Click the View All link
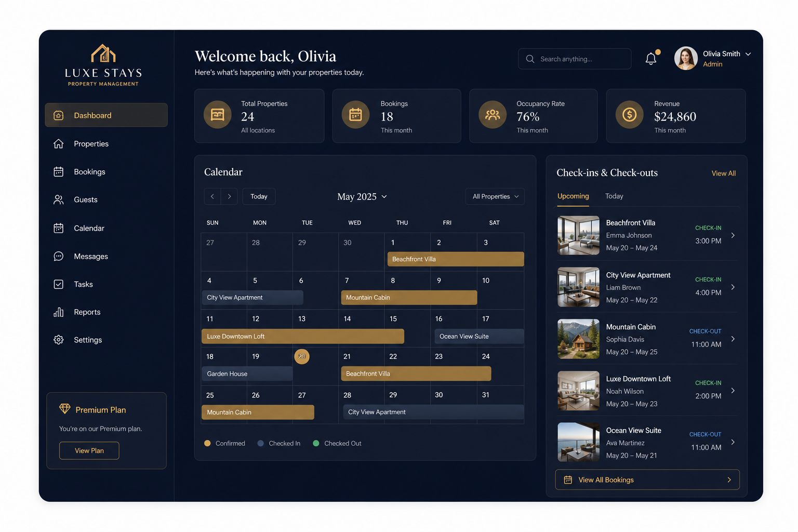The width and height of the screenshot is (798, 532). pyautogui.click(x=724, y=174)
